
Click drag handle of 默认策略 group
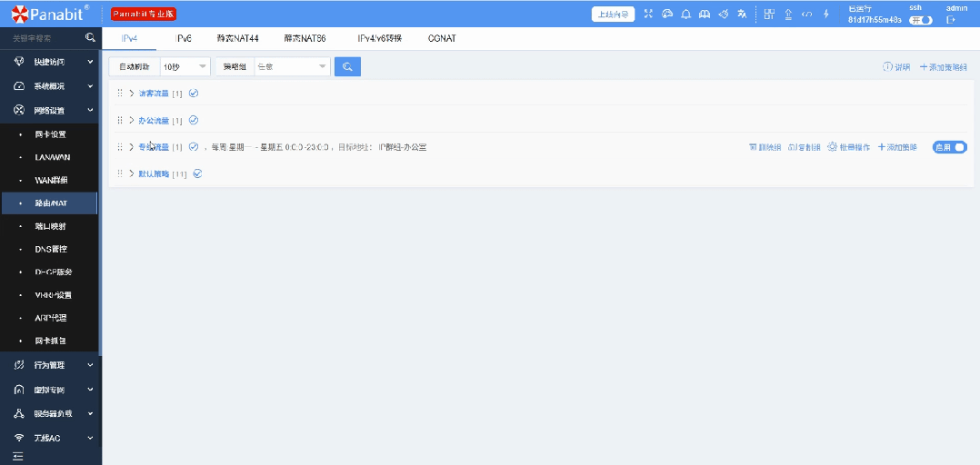[120, 173]
